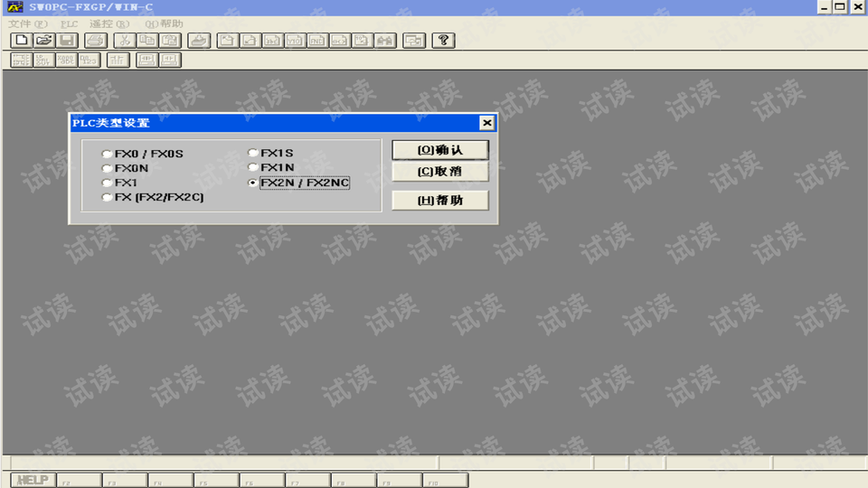Click the END instruction toolbar icon

tap(317, 41)
